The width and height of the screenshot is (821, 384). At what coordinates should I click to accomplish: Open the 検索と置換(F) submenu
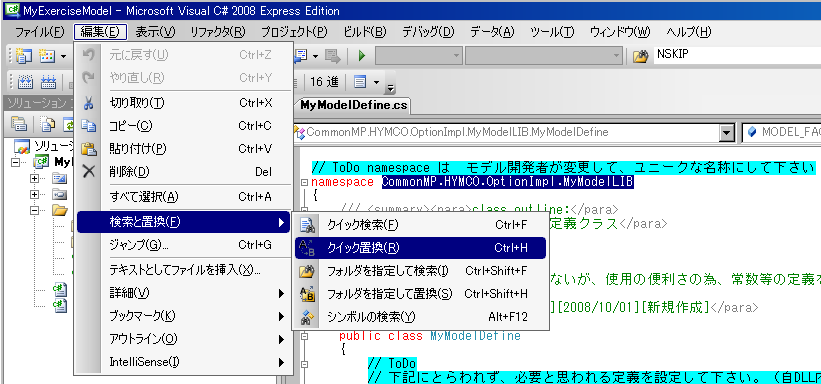(183, 222)
